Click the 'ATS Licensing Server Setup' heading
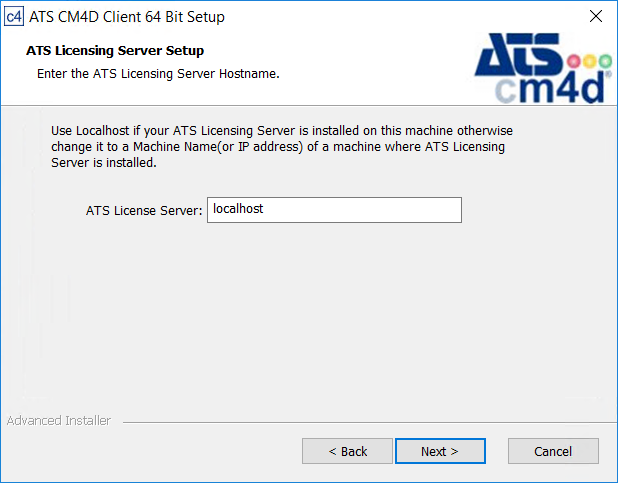618x483 pixels. [115, 50]
